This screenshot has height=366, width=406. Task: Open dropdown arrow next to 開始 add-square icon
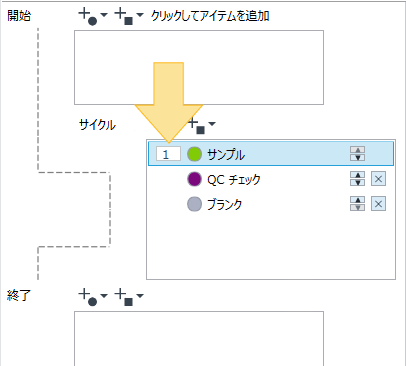click(x=140, y=15)
